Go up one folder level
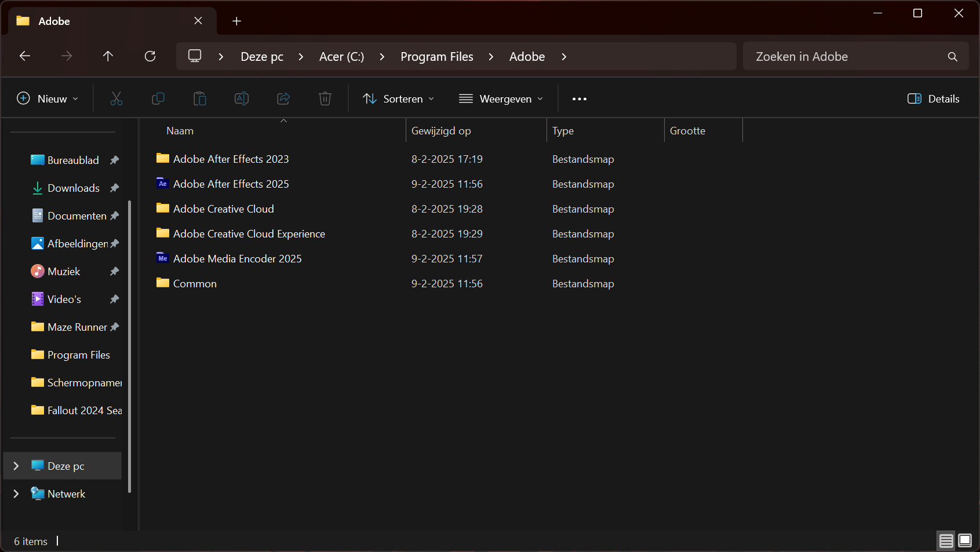 [108, 56]
